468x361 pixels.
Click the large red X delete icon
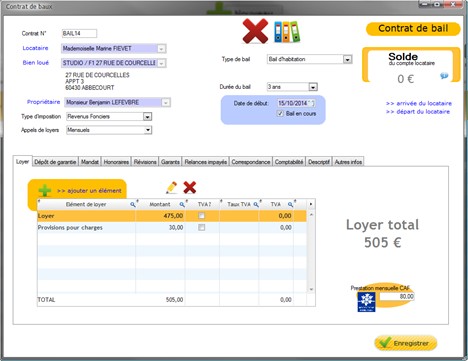pos(255,31)
